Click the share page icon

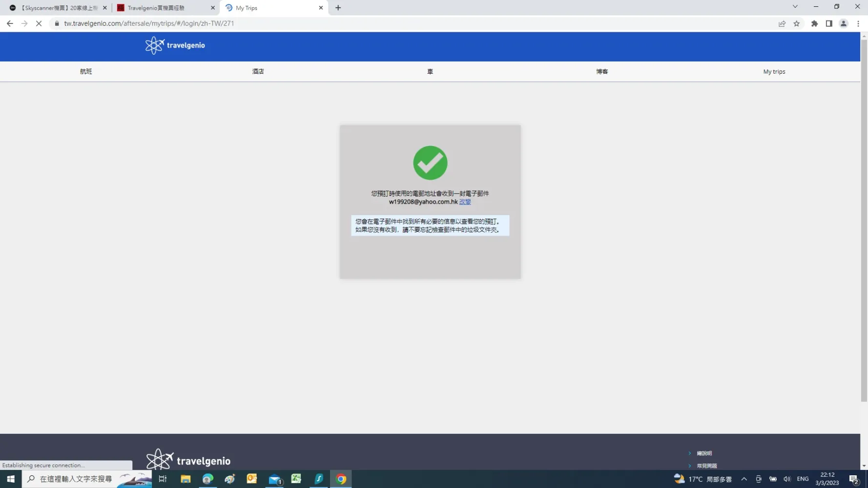782,23
